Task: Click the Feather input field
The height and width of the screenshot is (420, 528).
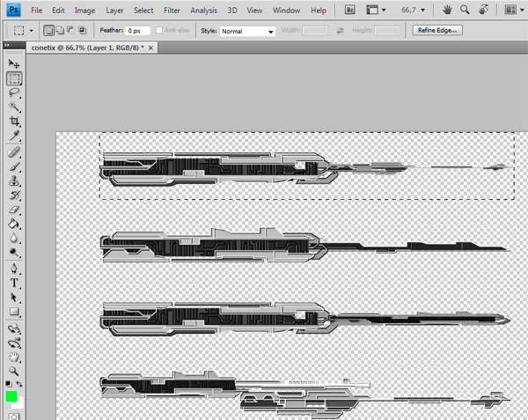Action: 137,31
